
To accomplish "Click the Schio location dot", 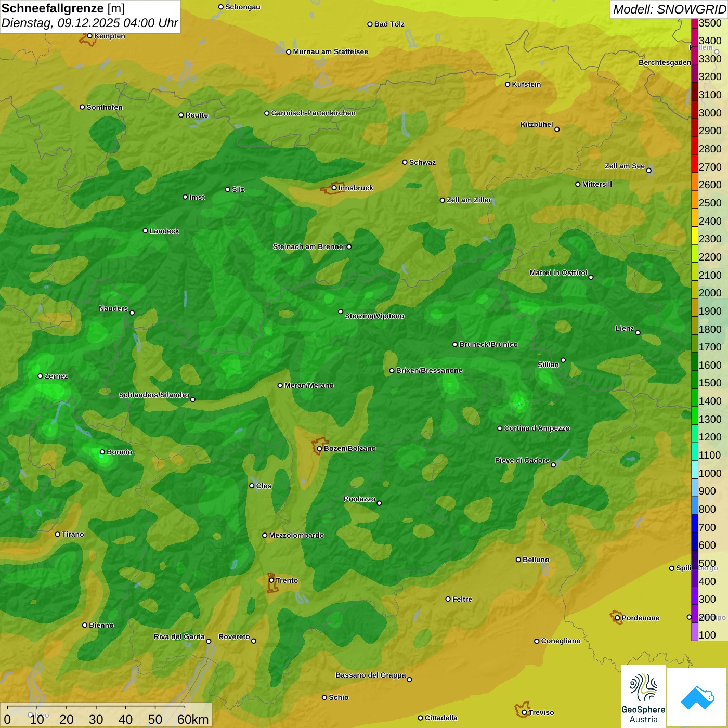I will [324, 697].
